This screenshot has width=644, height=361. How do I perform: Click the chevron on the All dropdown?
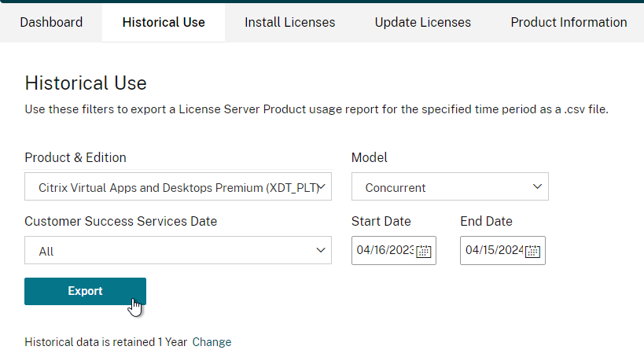[x=320, y=250]
